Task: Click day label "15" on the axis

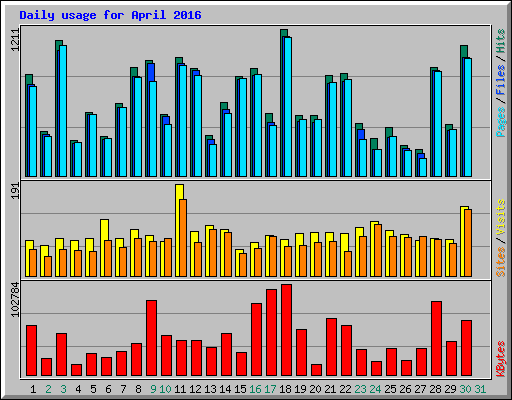Action: click(x=240, y=389)
